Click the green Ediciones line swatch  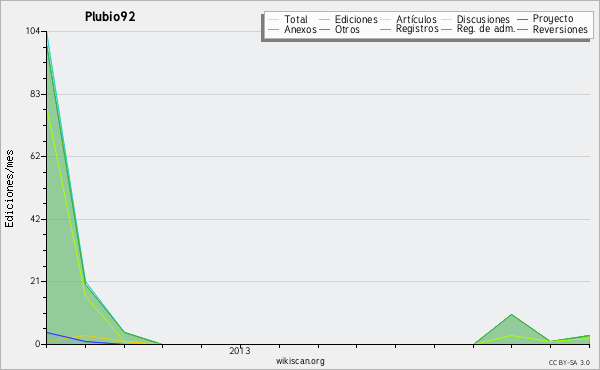pyautogui.click(x=324, y=19)
